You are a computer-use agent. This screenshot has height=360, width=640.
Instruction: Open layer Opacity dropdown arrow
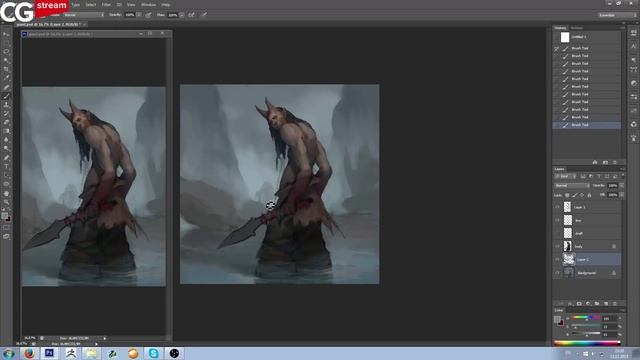pyautogui.click(x=621, y=186)
